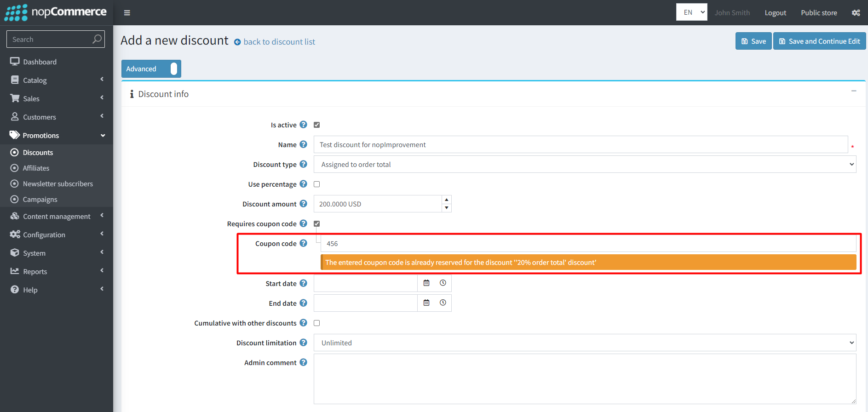Click the Discount limitation help icon
Viewport: 868px width, 412px height.
303,343
